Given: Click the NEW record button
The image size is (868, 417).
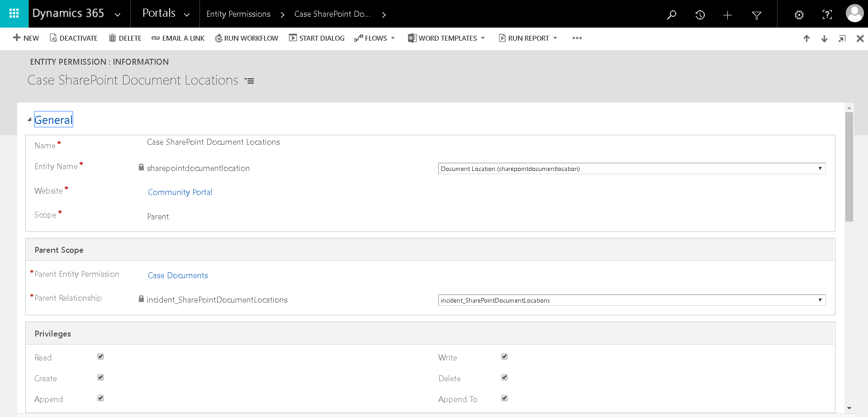Looking at the screenshot, I should 26,38.
